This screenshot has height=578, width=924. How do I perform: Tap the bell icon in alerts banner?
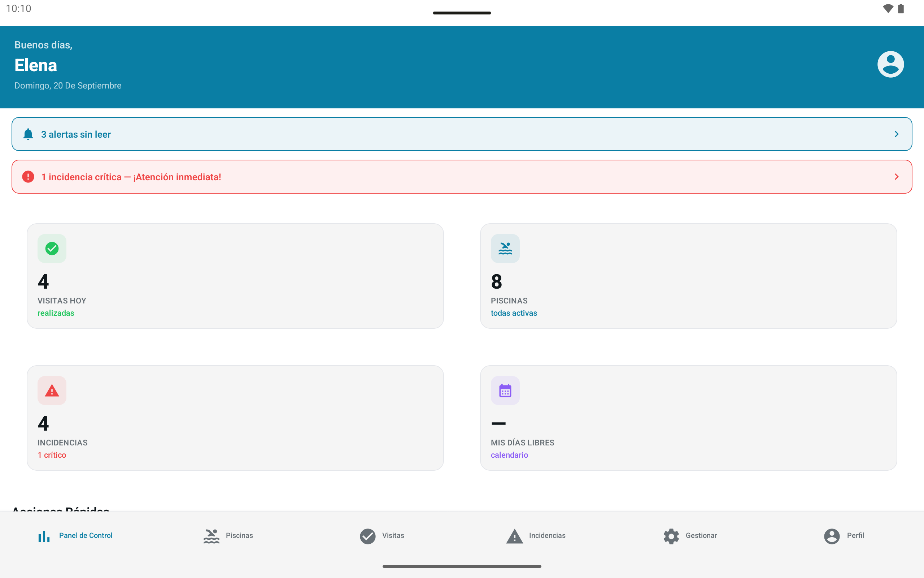tap(28, 134)
